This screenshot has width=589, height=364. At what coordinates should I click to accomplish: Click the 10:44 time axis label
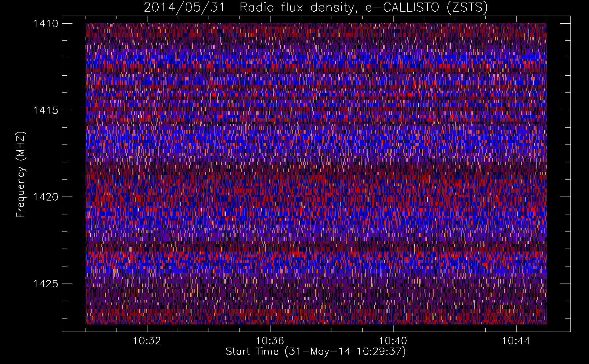(x=516, y=341)
